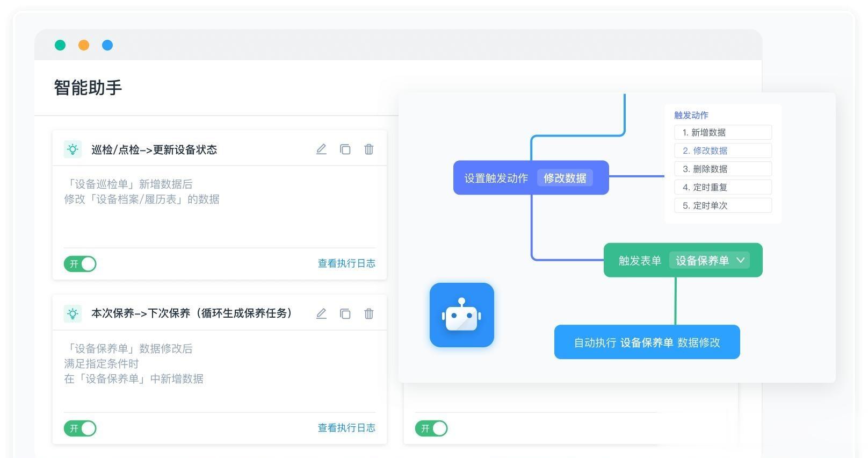Viewport: 868px width, 458px height.
Task: Click the orange window dot
Action: point(84,45)
